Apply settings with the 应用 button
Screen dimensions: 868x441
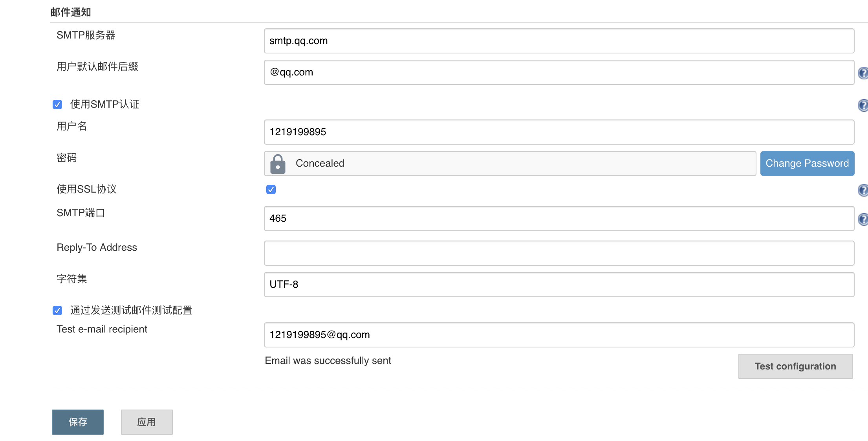(x=146, y=422)
